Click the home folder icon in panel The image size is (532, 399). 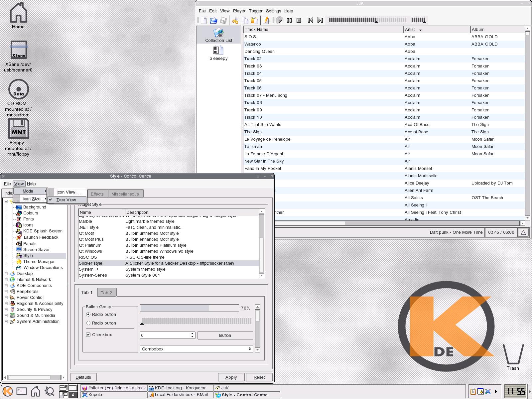click(x=36, y=391)
